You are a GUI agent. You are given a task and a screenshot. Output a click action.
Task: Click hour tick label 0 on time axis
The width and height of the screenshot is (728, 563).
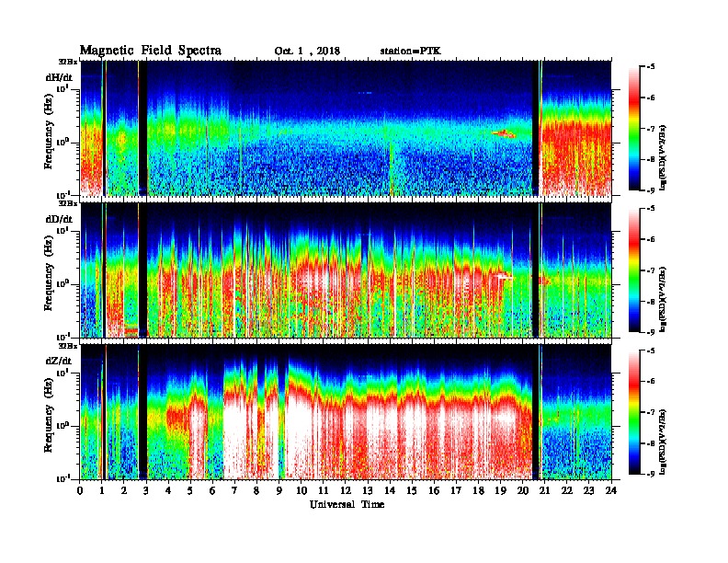point(80,491)
